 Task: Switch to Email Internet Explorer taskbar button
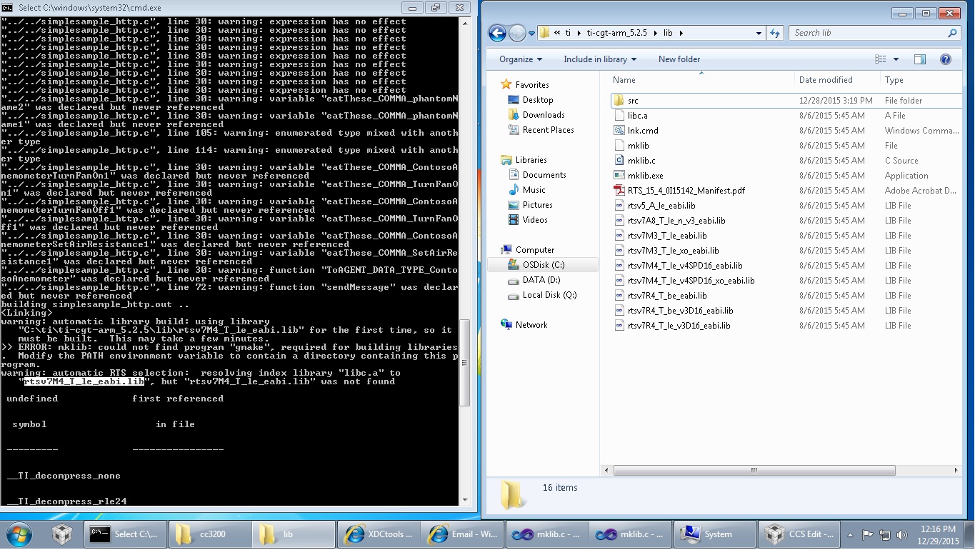(463, 534)
